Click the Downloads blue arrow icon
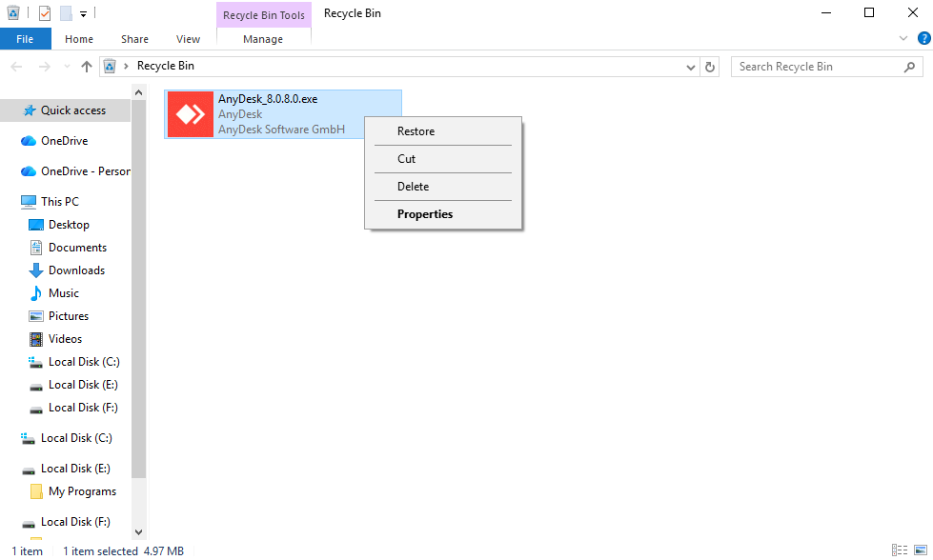Image resolution: width=933 pixels, height=560 pixels. coord(36,270)
